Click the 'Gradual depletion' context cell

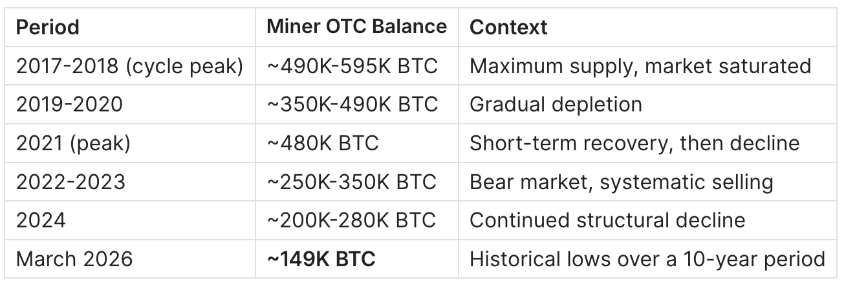click(556, 104)
